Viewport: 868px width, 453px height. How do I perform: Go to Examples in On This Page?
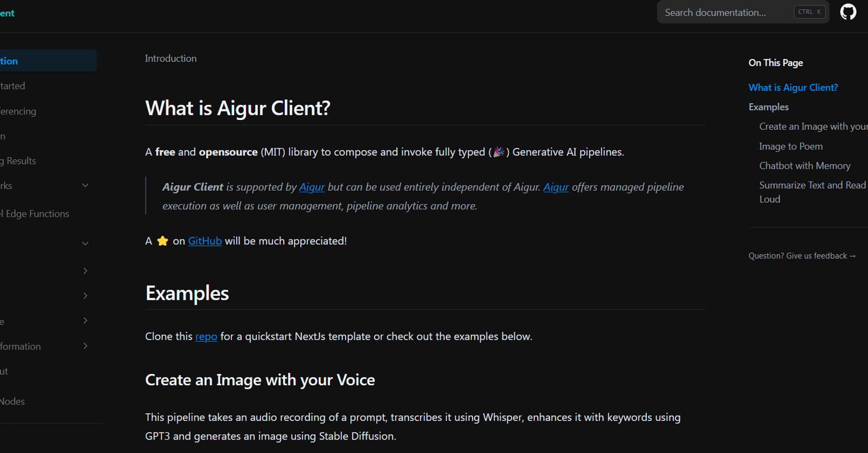768,107
